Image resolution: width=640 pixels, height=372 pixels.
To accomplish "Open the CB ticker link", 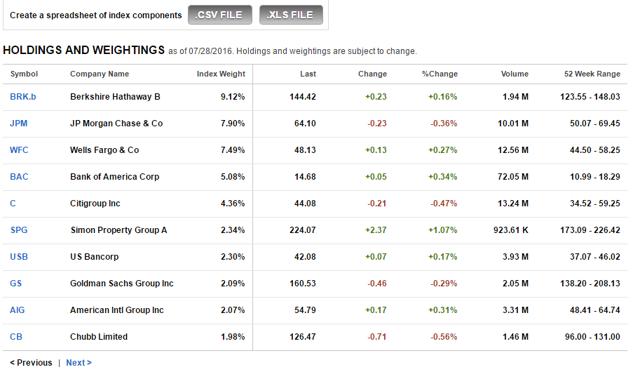I will click(16, 337).
